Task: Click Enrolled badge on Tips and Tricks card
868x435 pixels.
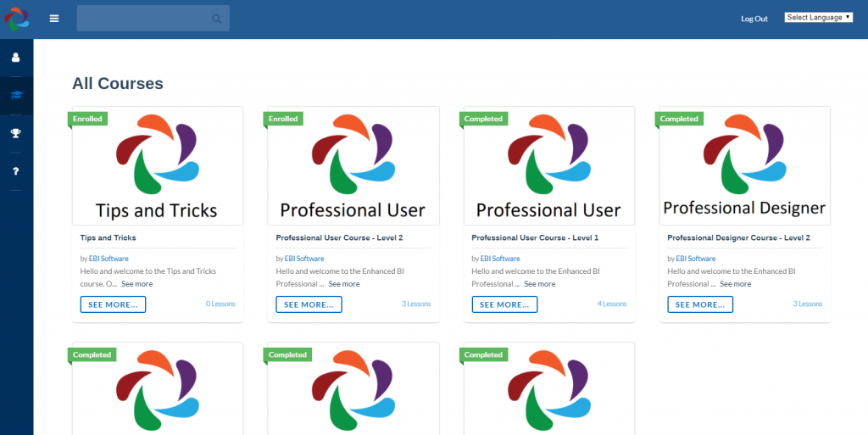Action: (87, 119)
